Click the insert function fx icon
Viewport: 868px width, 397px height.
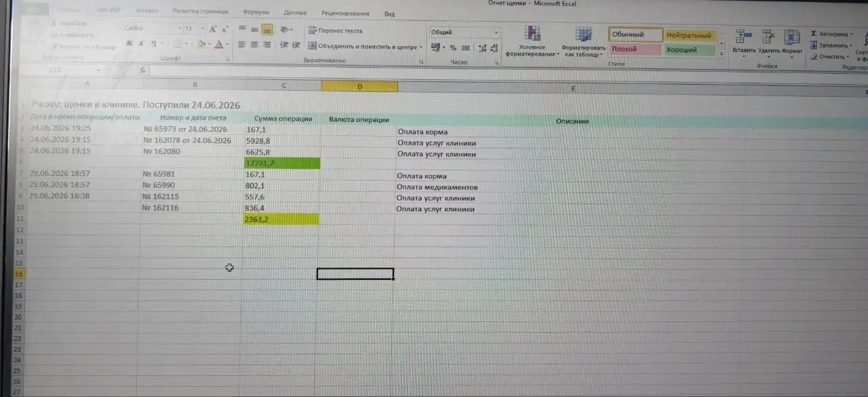pos(142,70)
